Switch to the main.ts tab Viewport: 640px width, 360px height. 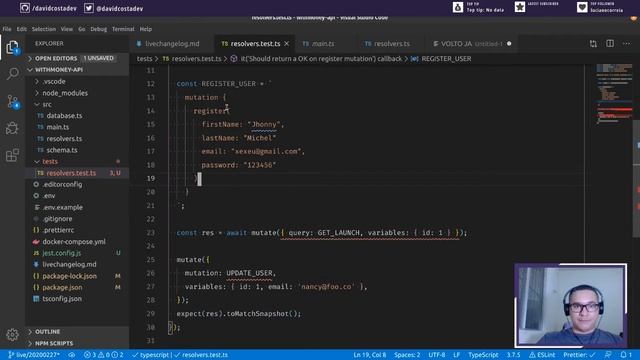[323, 44]
